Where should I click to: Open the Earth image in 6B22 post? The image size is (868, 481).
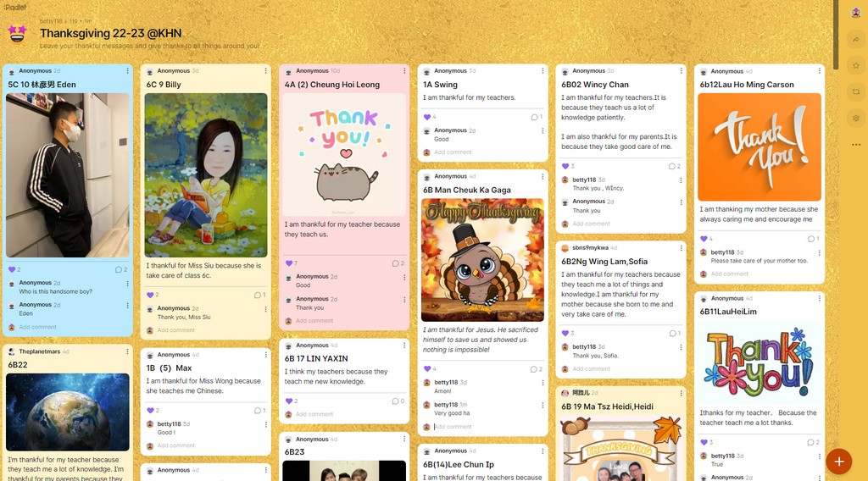[68, 412]
